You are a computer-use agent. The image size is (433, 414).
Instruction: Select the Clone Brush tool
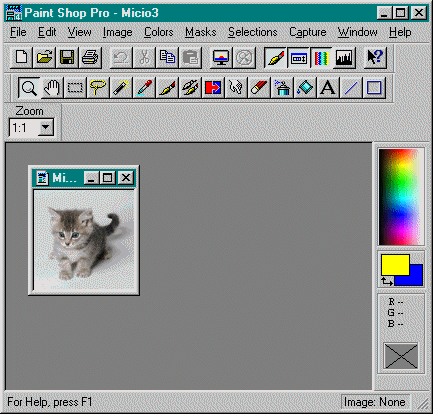pyautogui.click(x=190, y=88)
